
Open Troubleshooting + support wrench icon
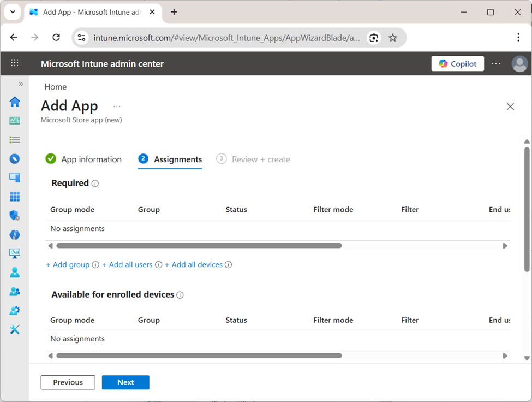click(x=14, y=329)
